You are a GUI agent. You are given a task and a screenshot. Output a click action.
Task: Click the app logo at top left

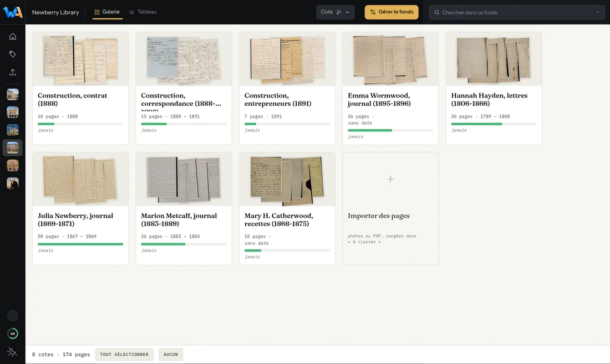(12, 12)
